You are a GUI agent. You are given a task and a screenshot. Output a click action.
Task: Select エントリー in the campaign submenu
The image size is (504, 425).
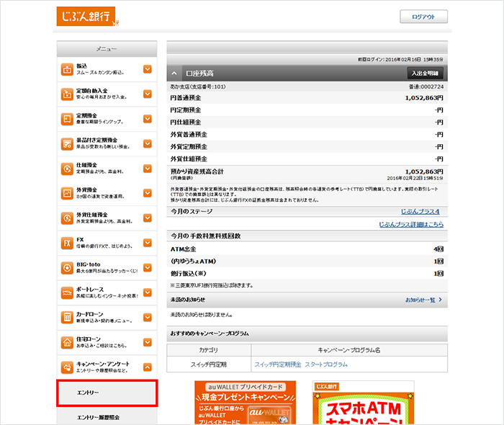point(107,393)
